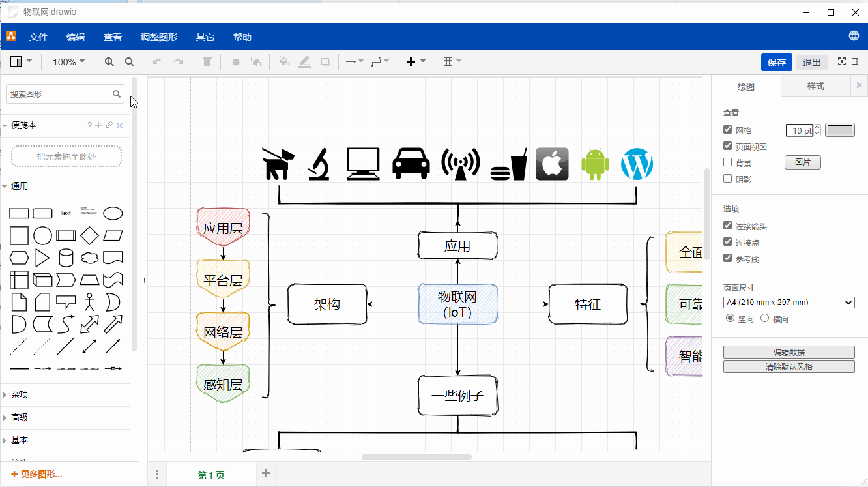
Task: Open the 100% zoom level dropdown
Action: [x=68, y=62]
